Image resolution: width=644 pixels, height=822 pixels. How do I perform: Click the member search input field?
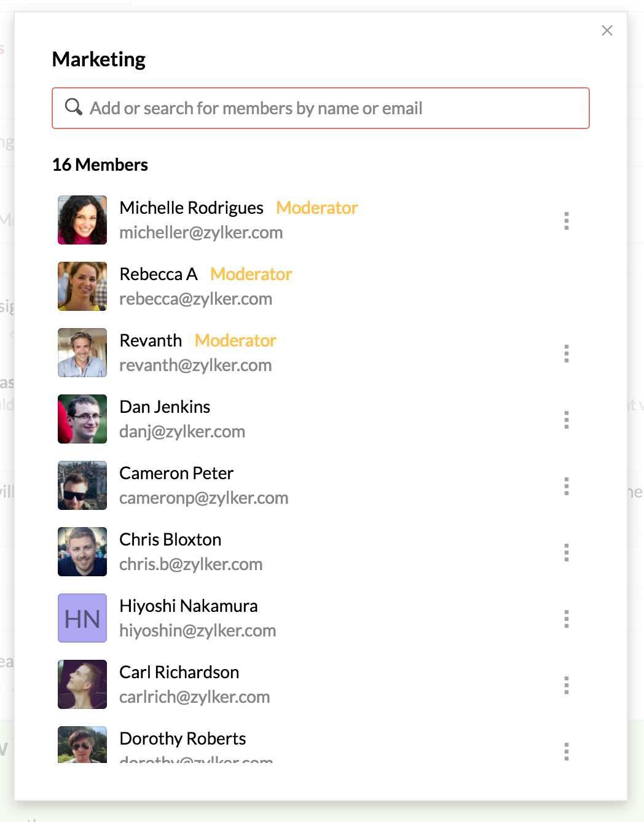point(332,108)
